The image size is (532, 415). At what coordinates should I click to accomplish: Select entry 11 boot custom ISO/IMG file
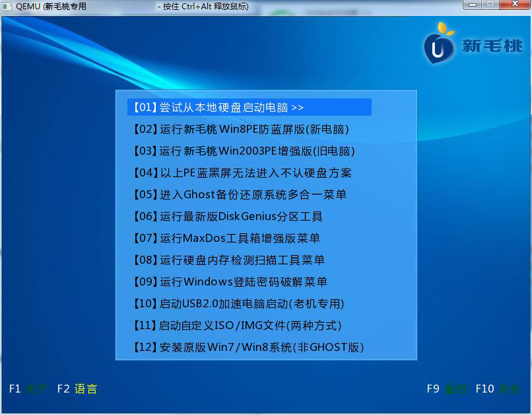tap(237, 325)
